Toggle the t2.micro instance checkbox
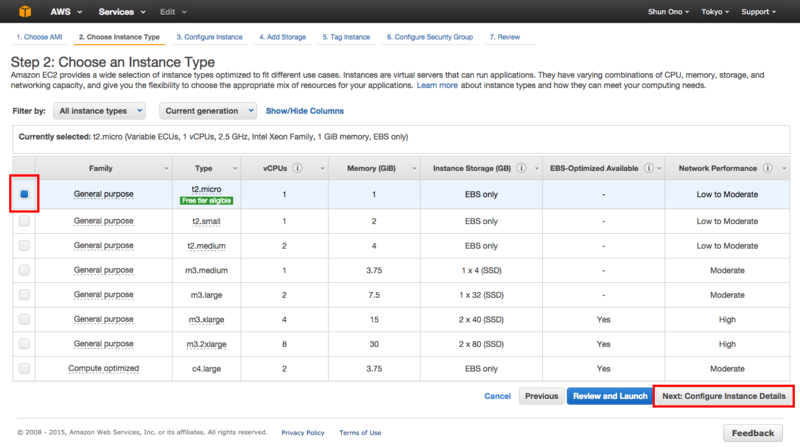Viewport: 800px width, 447px height. click(x=24, y=194)
